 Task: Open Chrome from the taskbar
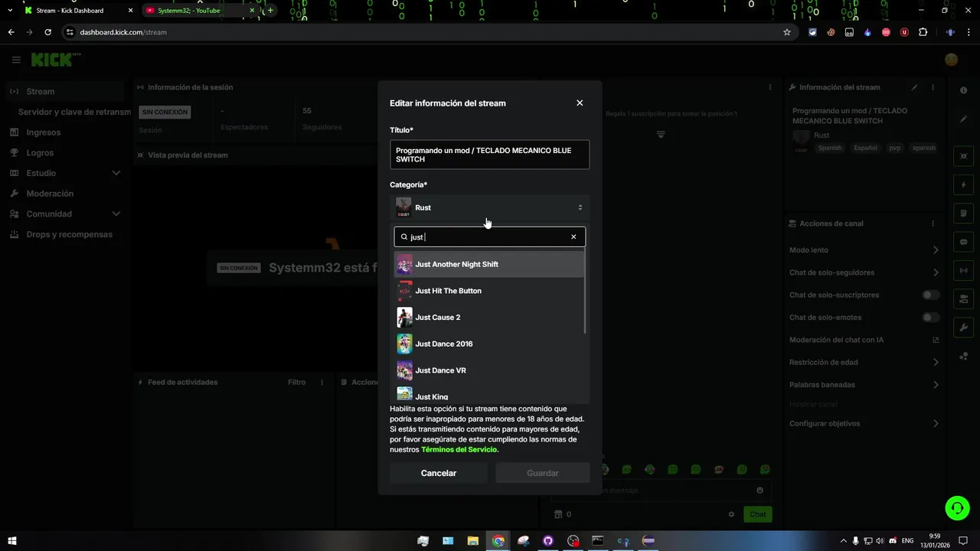498,541
